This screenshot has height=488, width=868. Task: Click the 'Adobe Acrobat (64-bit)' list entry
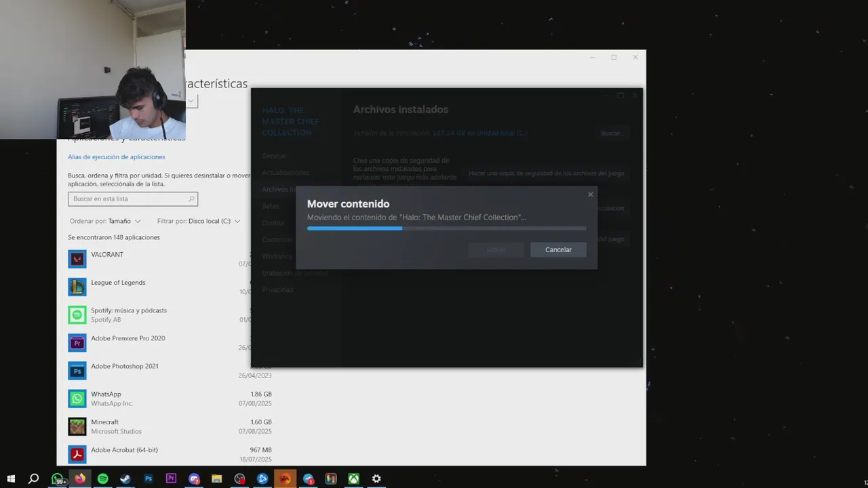(124, 450)
